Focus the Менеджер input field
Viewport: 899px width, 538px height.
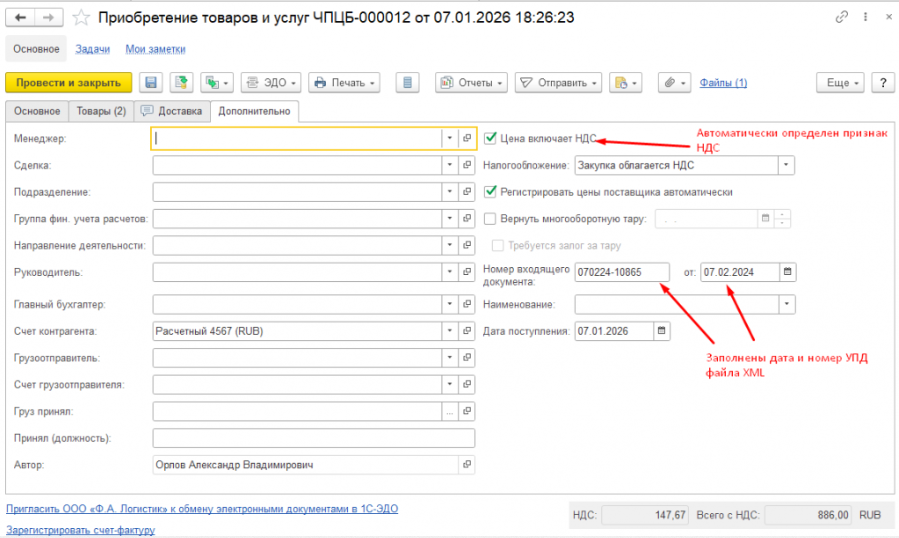point(297,138)
